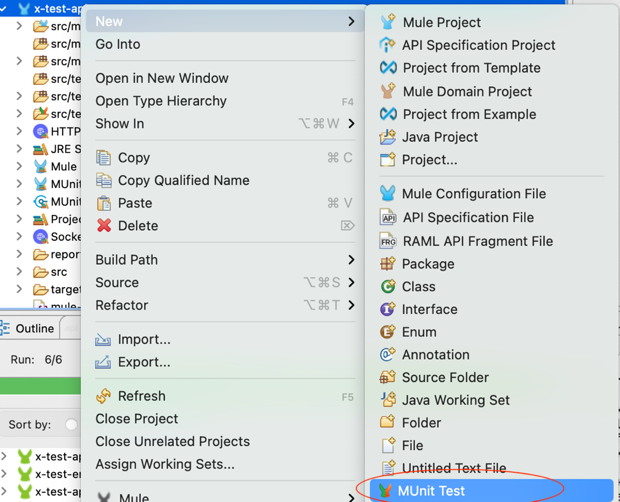Click the Copy icon in context menu

(x=104, y=158)
